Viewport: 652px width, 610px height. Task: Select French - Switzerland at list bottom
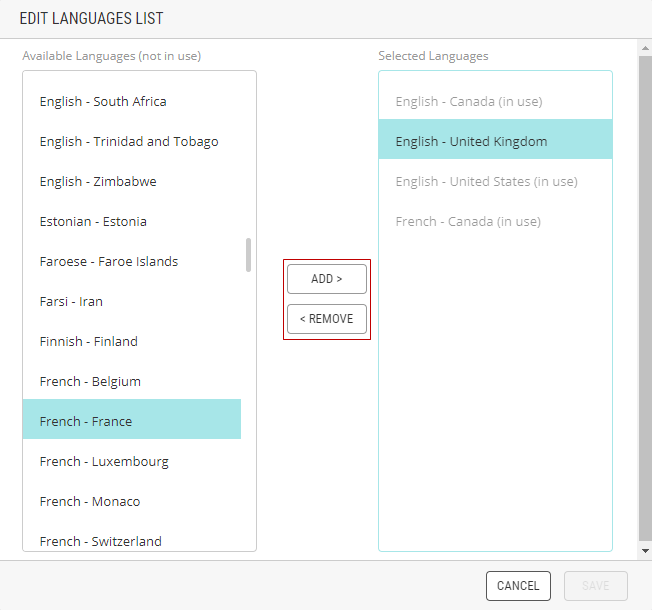[x=132, y=541]
